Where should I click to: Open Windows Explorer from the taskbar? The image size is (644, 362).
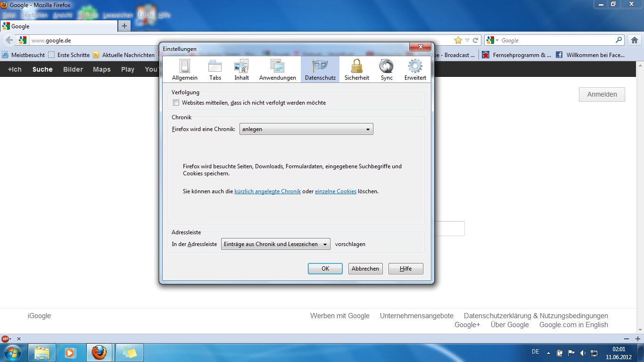[x=42, y=353]
